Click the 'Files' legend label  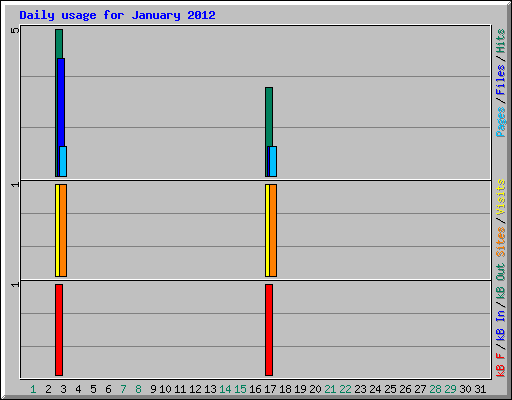(x=501, y=80)
